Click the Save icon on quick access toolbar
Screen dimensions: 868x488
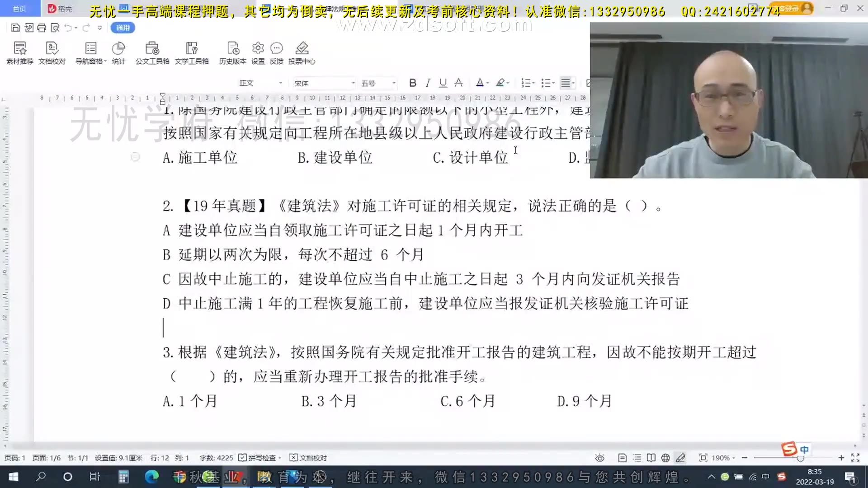point(15,28)
